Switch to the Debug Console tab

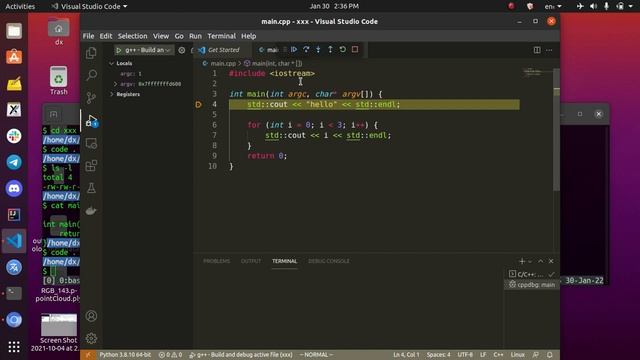[329, 261]
